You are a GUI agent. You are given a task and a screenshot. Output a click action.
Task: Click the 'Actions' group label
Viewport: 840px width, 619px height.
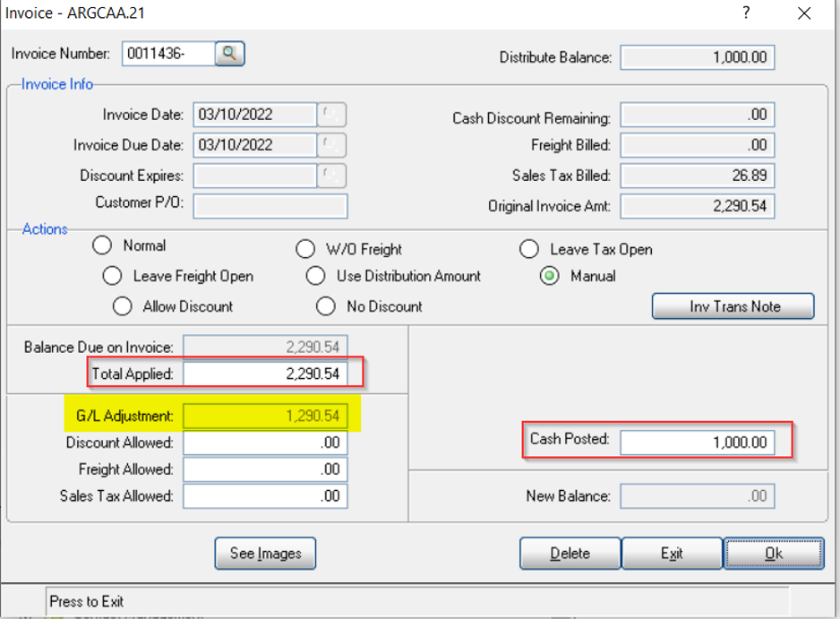(x=45, y=229)
